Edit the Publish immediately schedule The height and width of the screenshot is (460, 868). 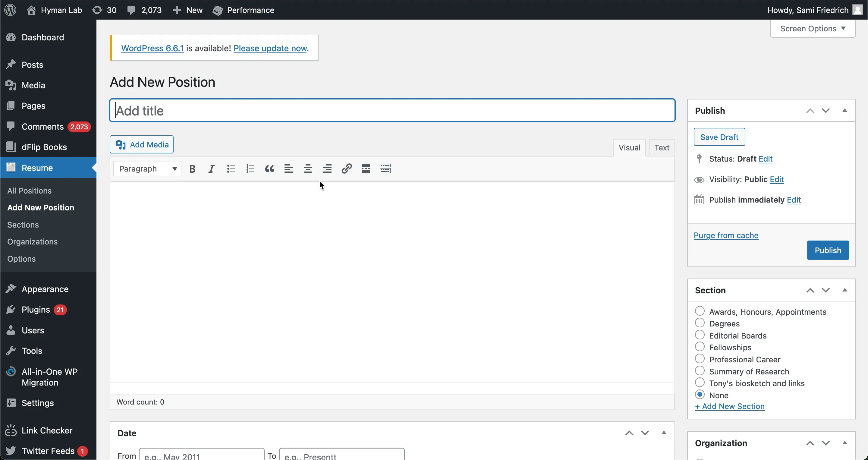click(794, 200)
